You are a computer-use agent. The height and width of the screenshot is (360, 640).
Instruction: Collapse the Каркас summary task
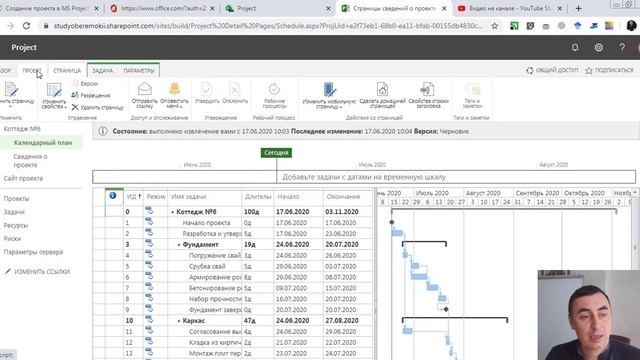[179, 321]
